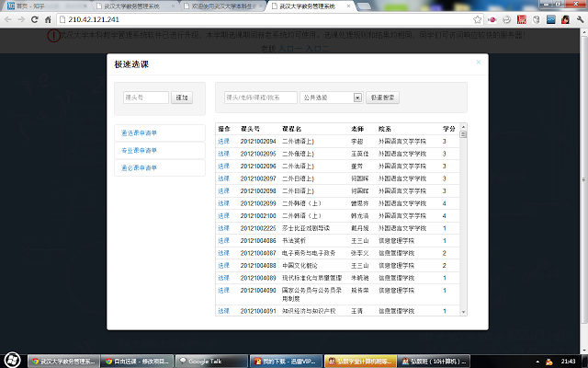Viewport: 588px width, 368px height.
Task: Open taskbar item 我的下载 - 迅雷VIP
Action: [x=286, y=362]
